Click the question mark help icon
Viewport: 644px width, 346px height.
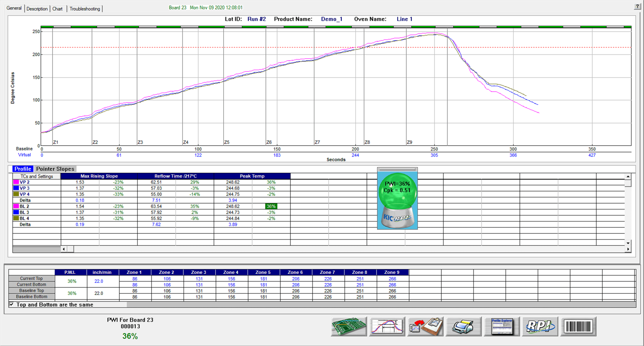click(x=638, y=6)
